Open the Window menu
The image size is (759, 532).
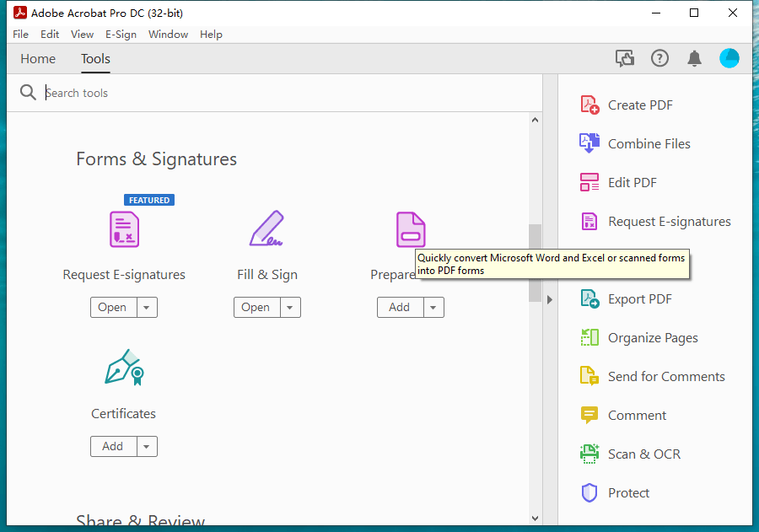click(x=169, y=35)
